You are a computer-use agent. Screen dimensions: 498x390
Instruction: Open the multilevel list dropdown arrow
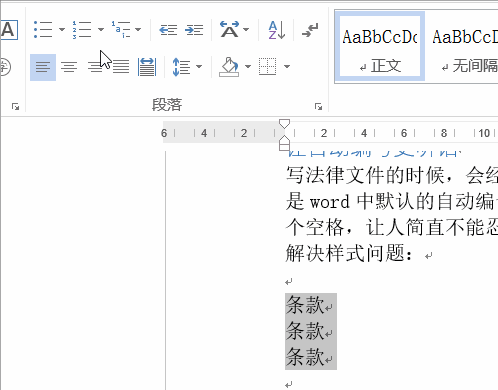tap(138, 30)
